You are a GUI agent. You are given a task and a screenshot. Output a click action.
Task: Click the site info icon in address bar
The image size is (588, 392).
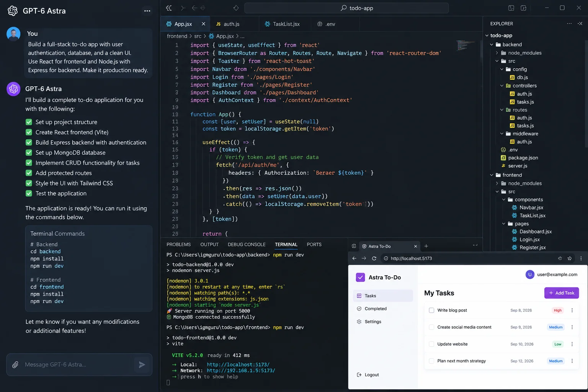point(386,258)
